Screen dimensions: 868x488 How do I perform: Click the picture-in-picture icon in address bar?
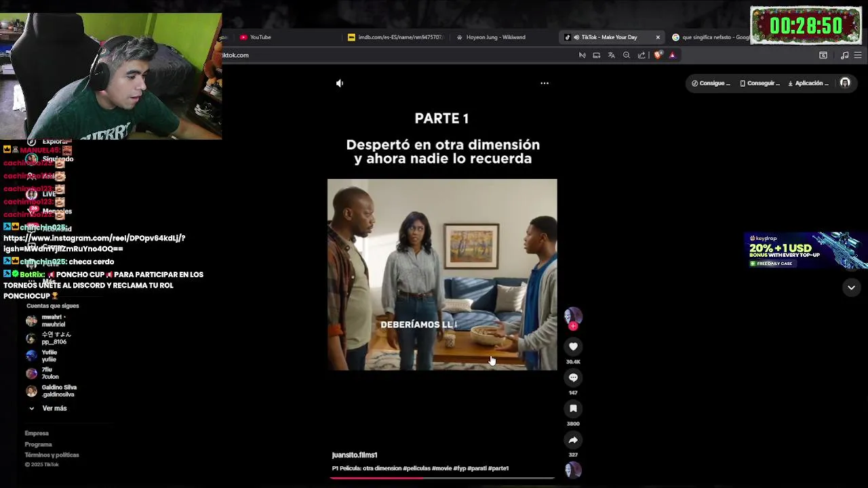pyautogui.click(x=596, y=55)
